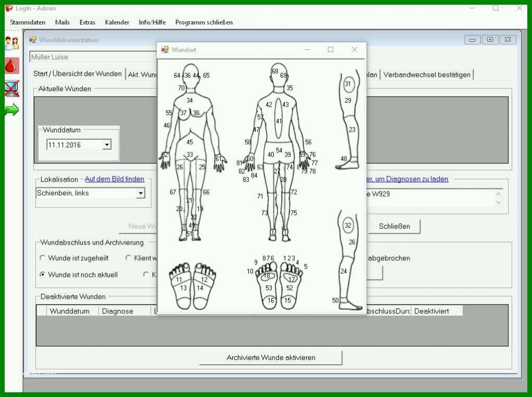Open the Stammdaten menu

pos(28,22)
